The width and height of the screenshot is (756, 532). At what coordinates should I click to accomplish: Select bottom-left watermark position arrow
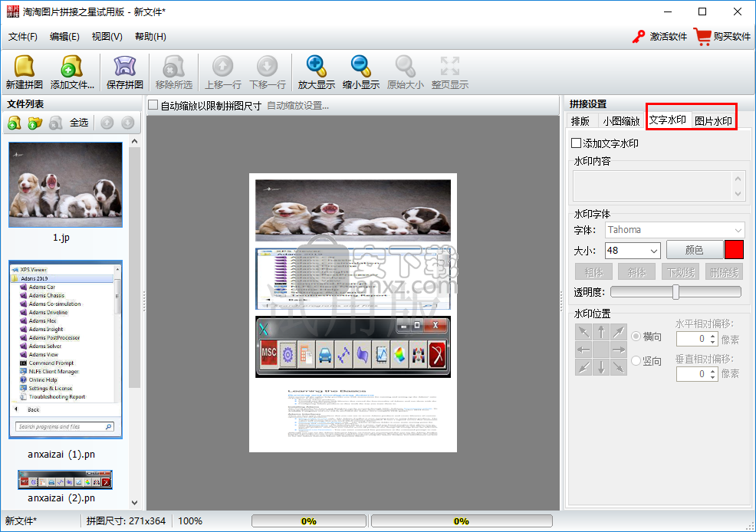[x=584, y=367]
